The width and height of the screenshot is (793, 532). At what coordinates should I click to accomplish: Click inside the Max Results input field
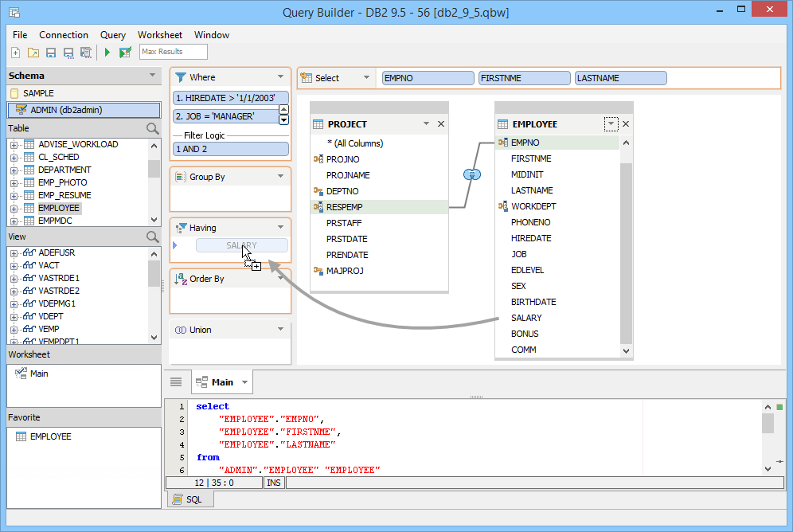[173, 51]
